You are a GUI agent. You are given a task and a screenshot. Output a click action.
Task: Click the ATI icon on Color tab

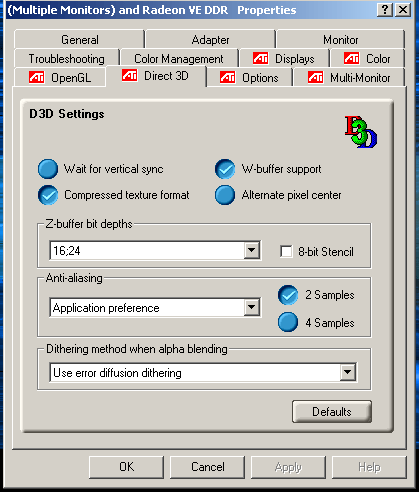[x=351, y=58]
